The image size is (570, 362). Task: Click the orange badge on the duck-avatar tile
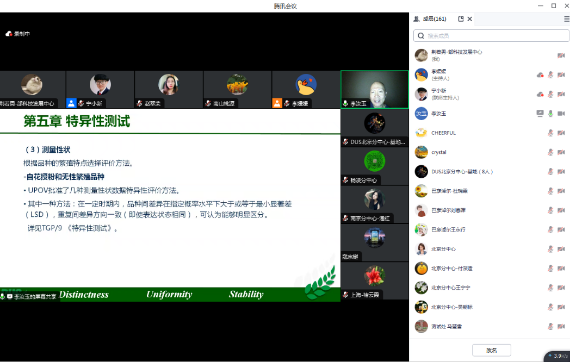[277, 103]
